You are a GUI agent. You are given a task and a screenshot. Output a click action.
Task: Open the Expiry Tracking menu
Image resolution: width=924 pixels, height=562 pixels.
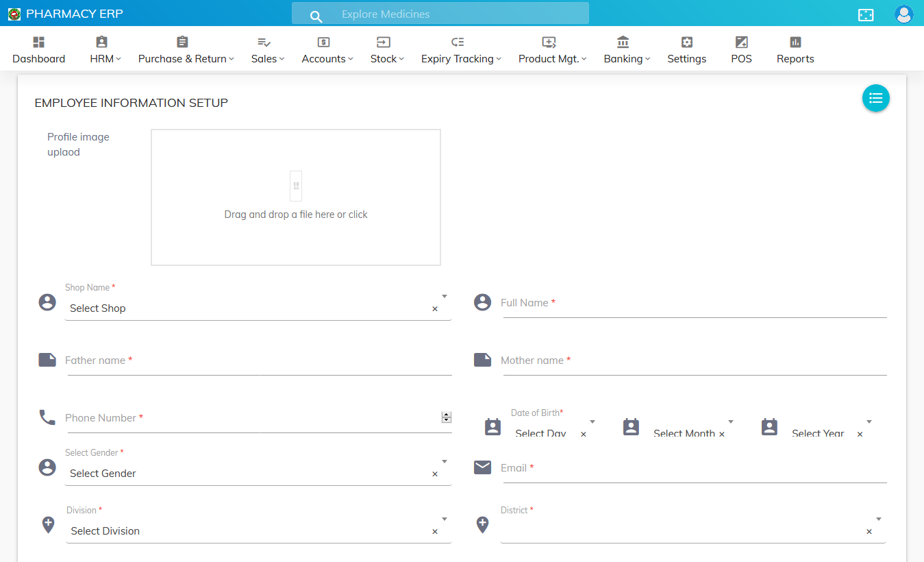[x=460, y=51]
